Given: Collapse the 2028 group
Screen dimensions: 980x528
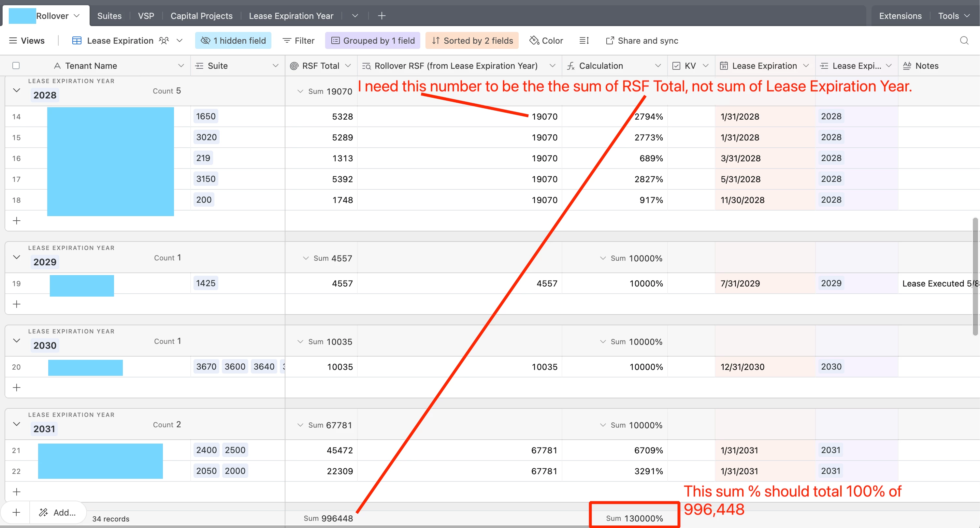Looking at the screenshot, I should click(x=16, y=90).
